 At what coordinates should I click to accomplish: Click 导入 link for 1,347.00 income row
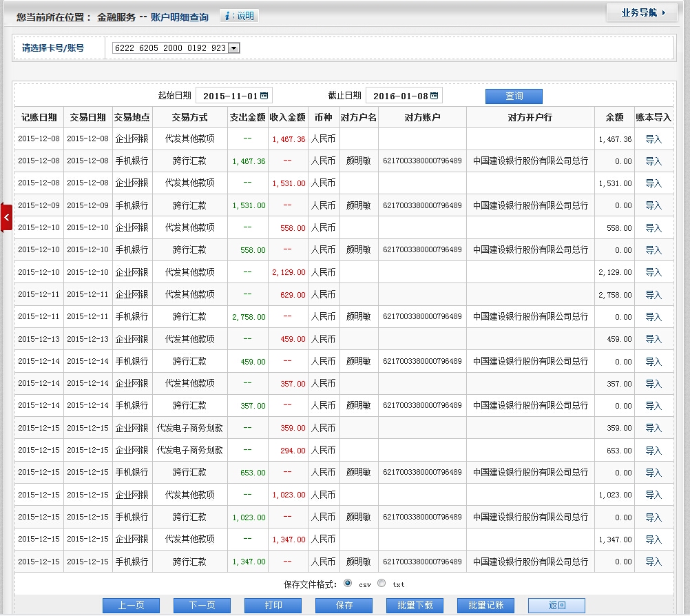[x=653, y=540]
